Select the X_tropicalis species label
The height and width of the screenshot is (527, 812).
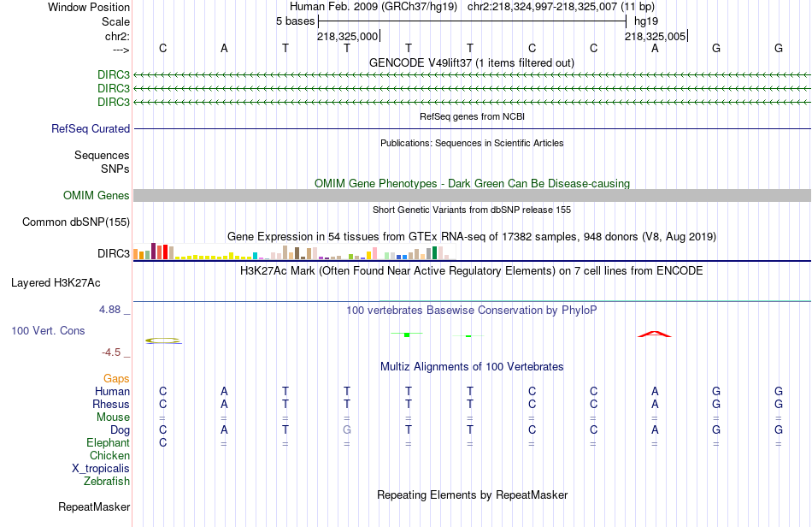pyautogui.click(x=101, y=469)
